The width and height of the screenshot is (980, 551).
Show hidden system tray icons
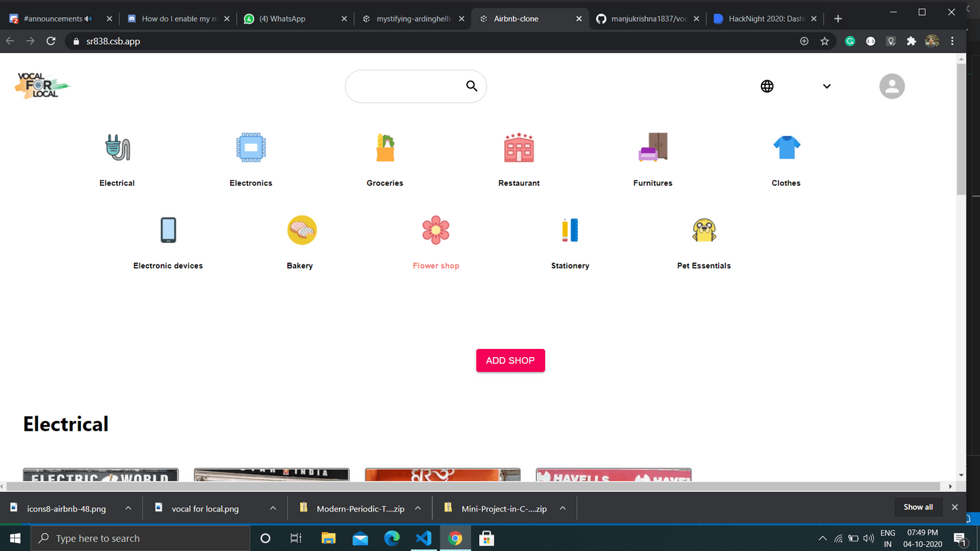823,538
